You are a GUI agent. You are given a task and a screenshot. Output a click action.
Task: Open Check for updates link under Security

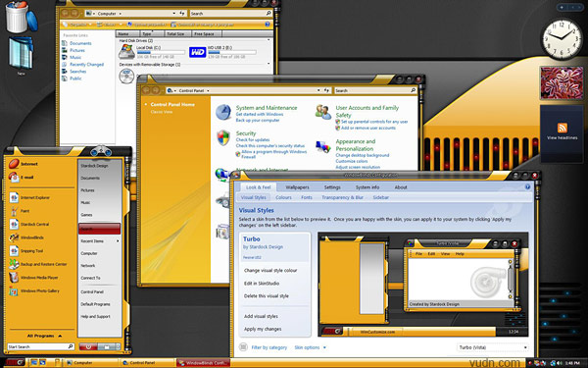click(x=253, y=139)
